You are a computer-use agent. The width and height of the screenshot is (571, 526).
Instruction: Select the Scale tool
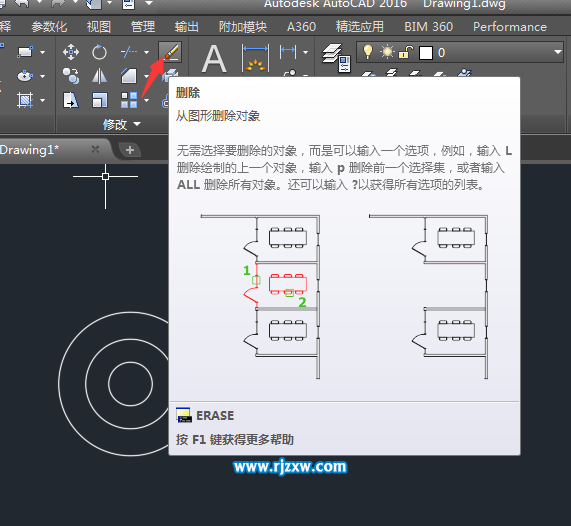(99, 100)
